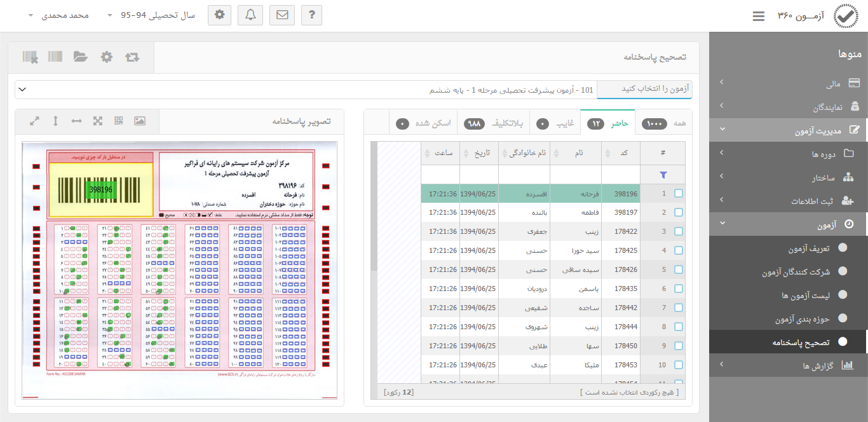
Task: Open the سال تحصیلی 94-95 dropdown
Action: tap(151, 15)
